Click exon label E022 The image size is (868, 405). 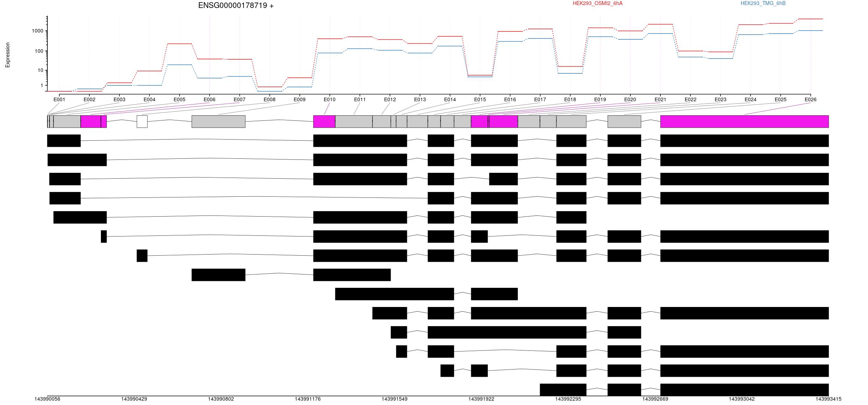point(690,99)
